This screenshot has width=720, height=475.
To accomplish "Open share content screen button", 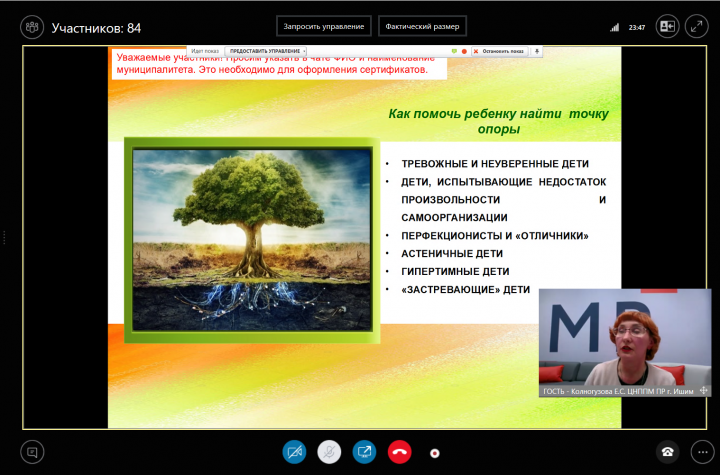I will tap(365, 452).
